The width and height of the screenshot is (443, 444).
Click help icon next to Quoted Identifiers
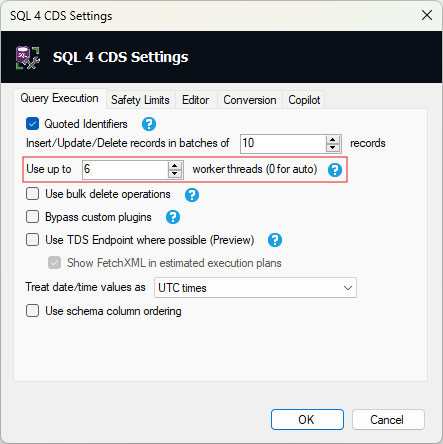(x=149, y=124)
